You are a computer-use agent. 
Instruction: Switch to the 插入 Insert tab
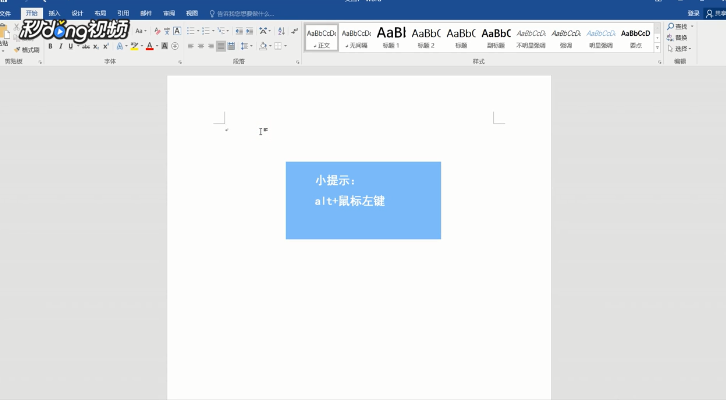[x=54, y=13]
